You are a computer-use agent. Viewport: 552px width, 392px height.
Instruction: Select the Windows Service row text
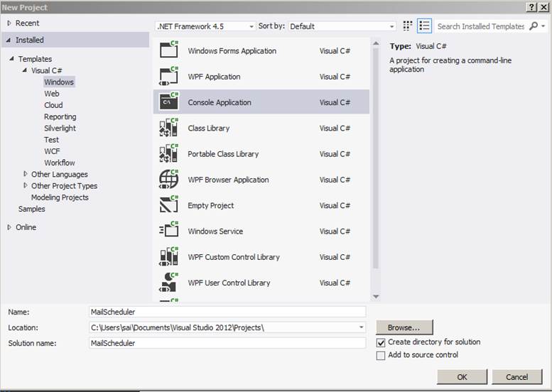coord(215,232)
